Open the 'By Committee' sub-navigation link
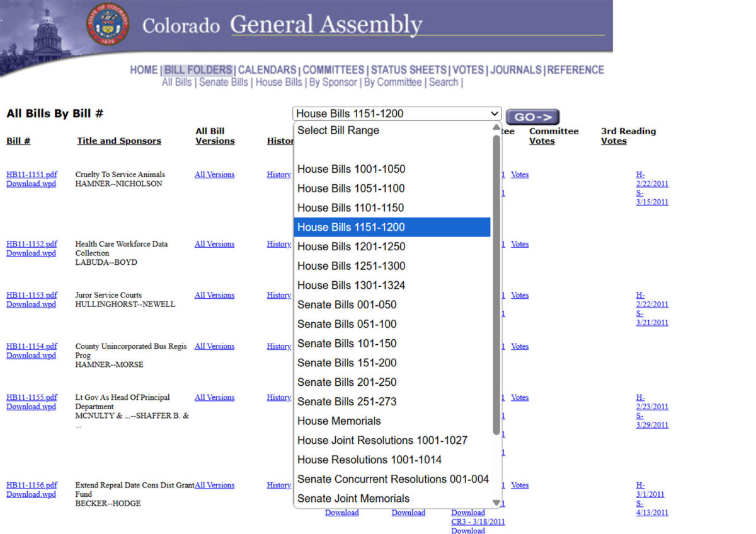The image size is (756, 534). (392, 83)
